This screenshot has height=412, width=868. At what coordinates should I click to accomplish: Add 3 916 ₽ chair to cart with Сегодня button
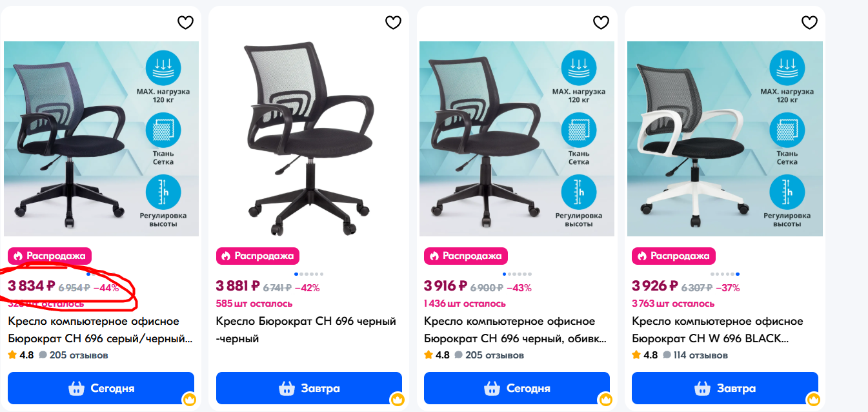point(517,388)
